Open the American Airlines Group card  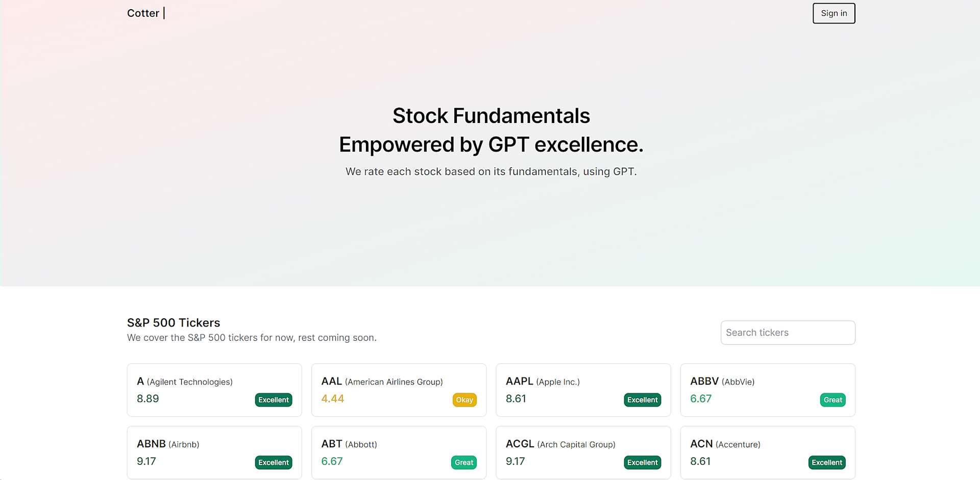(399, 390)
